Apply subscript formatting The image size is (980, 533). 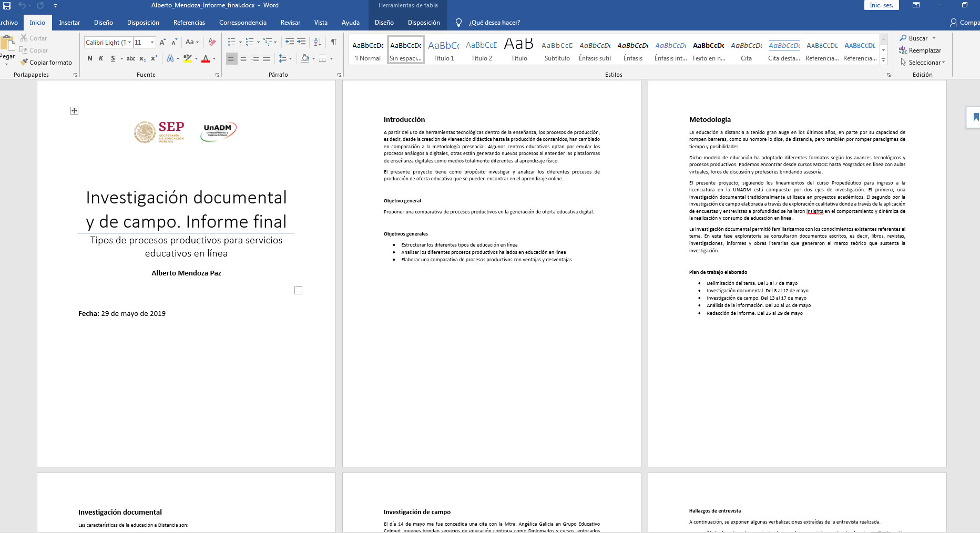[x=142, y=58]
